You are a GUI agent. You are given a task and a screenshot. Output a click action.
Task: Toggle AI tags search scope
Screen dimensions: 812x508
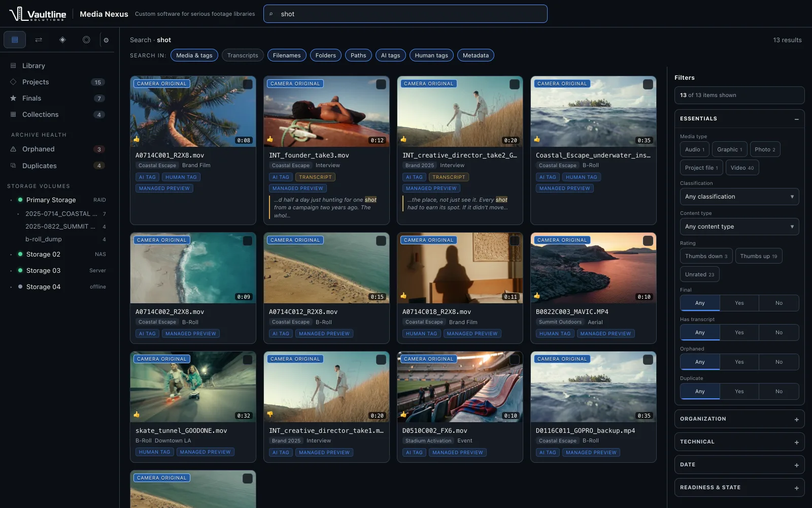coord(391,55)
